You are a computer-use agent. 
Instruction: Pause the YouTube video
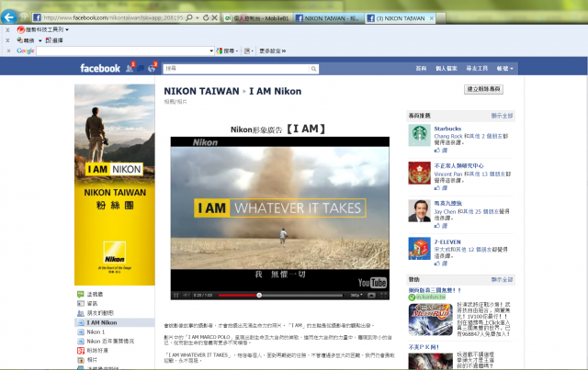click(x=176, y=296)
